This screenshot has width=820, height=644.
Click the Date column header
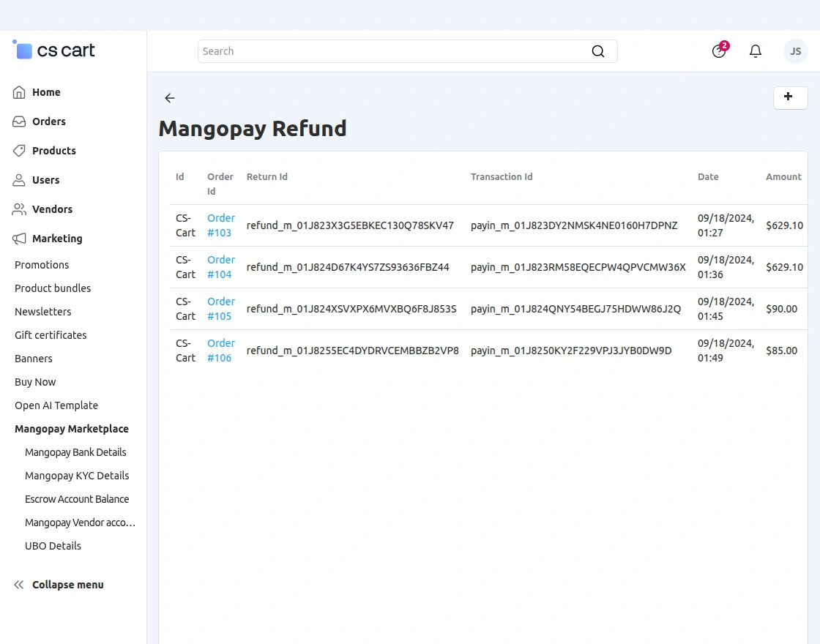[708, 176]
